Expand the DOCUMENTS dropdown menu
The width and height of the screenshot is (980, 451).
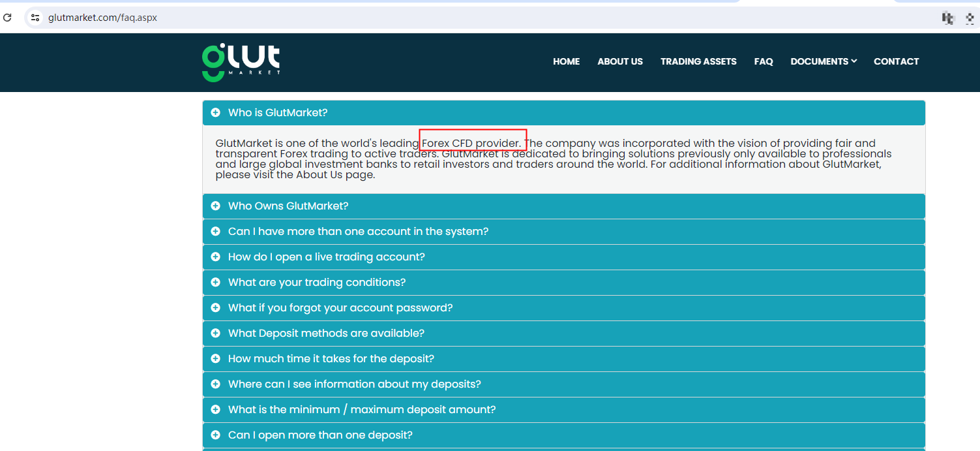point(824,61)
